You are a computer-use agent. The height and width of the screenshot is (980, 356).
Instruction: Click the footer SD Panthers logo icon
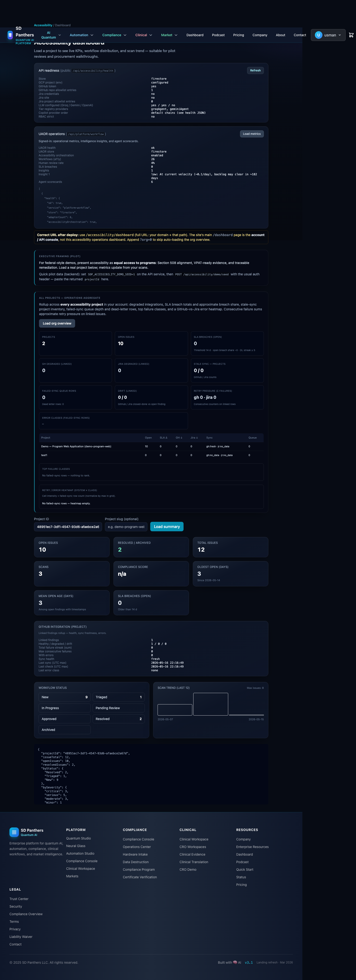point(14,832)
